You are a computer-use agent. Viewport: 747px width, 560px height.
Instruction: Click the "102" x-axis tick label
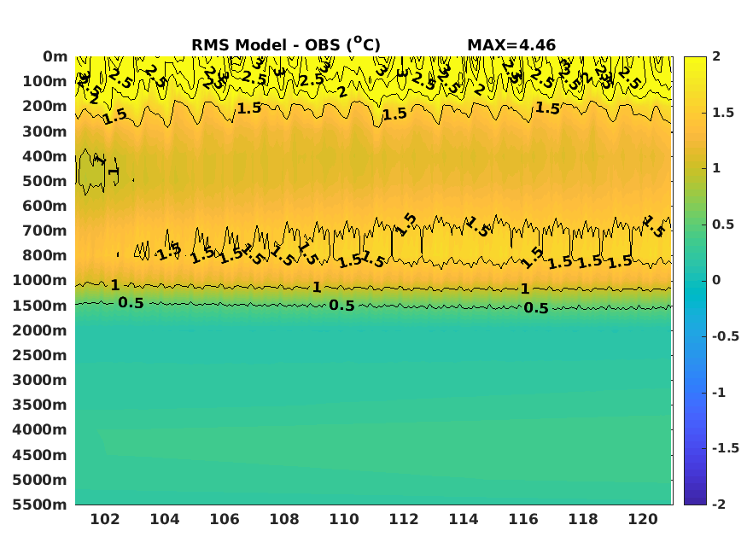(x=105, y=519)
